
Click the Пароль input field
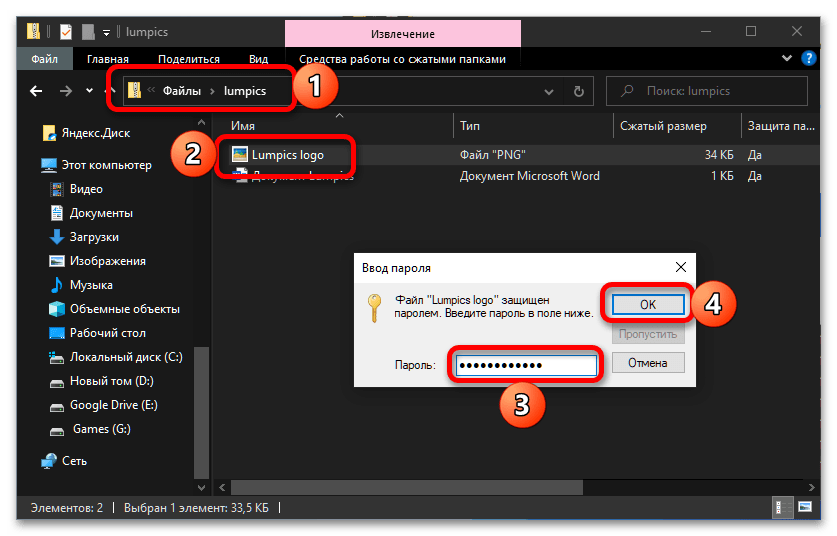tap(525, 366)
